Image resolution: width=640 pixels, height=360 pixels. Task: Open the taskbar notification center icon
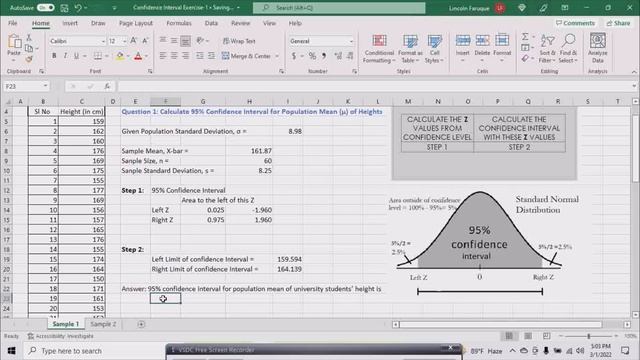point(625,351)
